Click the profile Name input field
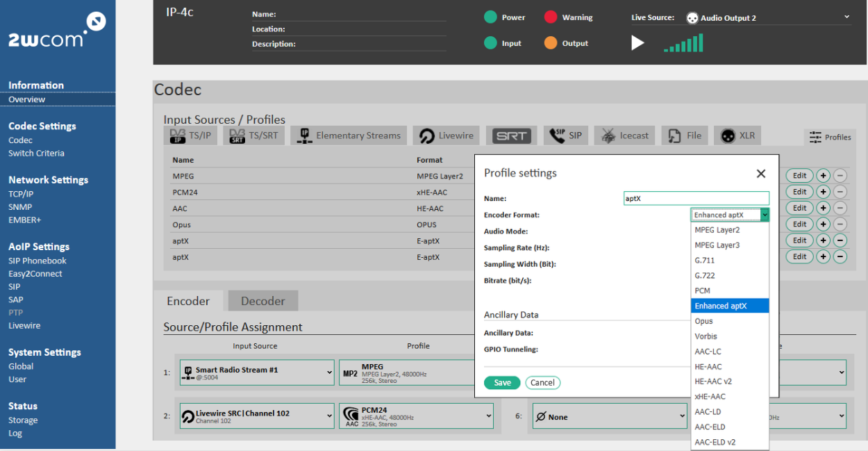Screen dimensions: 868x451 696,198
